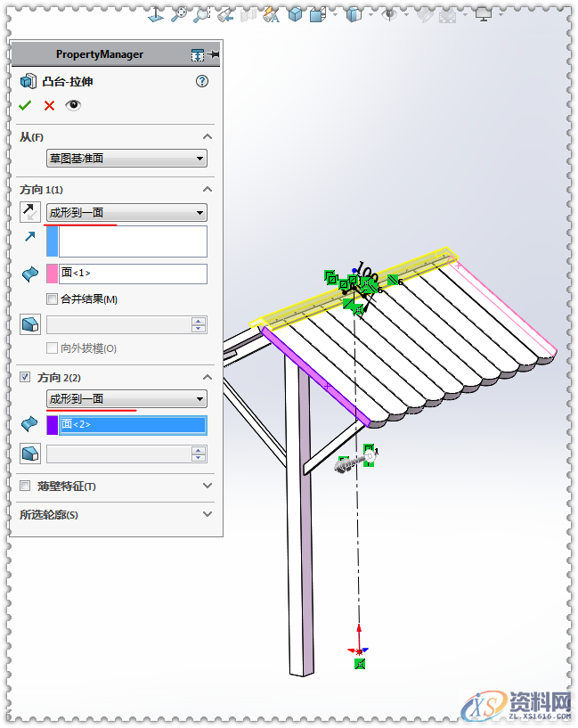578x728 pixels.
Task: Click Direction 2 draft angle field
Action: coord(118,454)
